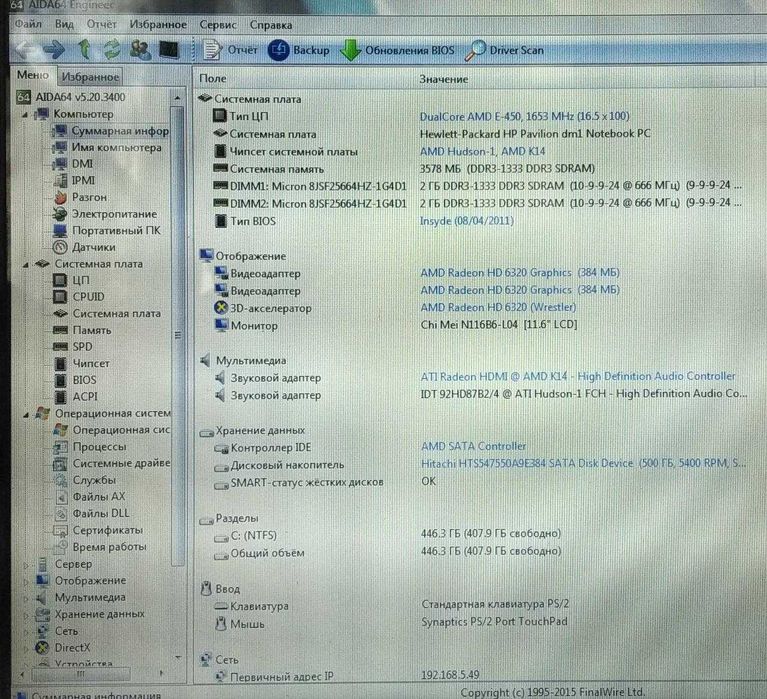Select BIOS tree item
This screenshot has height=699, width=767.
click(75, 380)
